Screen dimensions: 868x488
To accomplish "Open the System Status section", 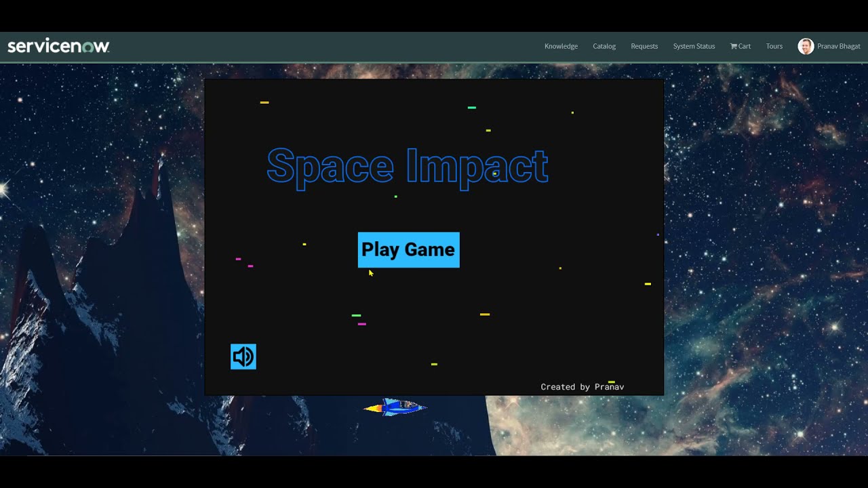I will click(x=694, y=46).
